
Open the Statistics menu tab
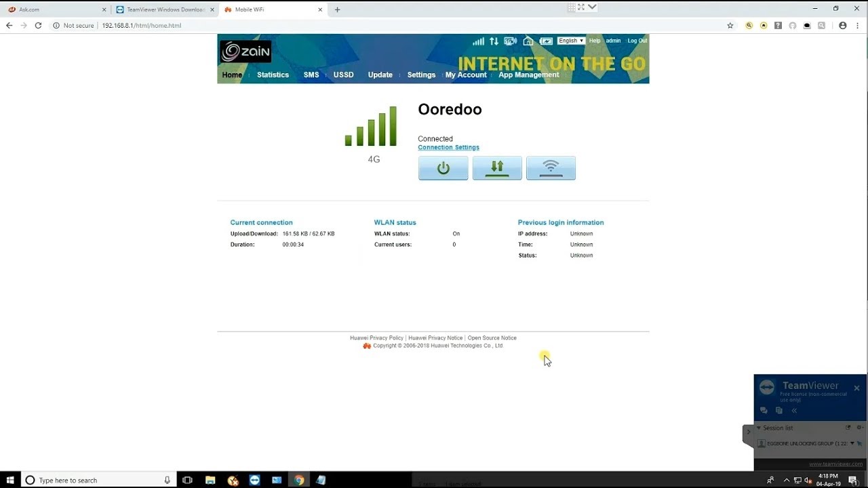[273, 75]
